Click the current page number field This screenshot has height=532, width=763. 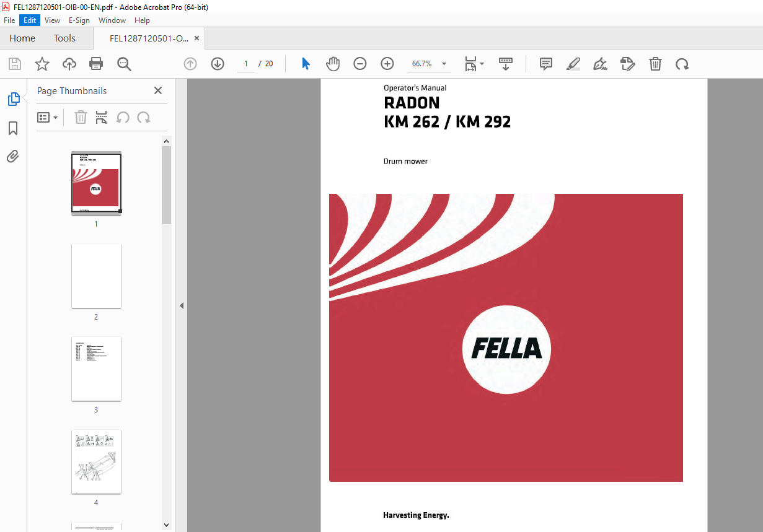pos(246,64)
